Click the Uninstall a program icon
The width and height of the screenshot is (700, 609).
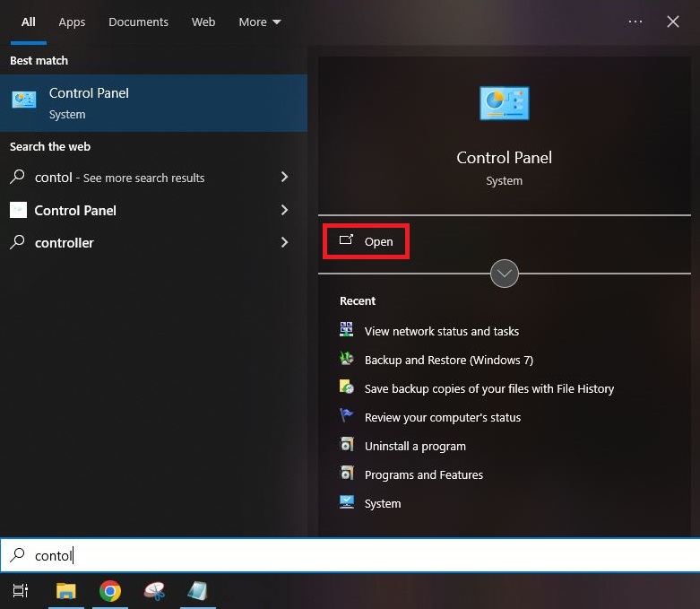(347, 444)
